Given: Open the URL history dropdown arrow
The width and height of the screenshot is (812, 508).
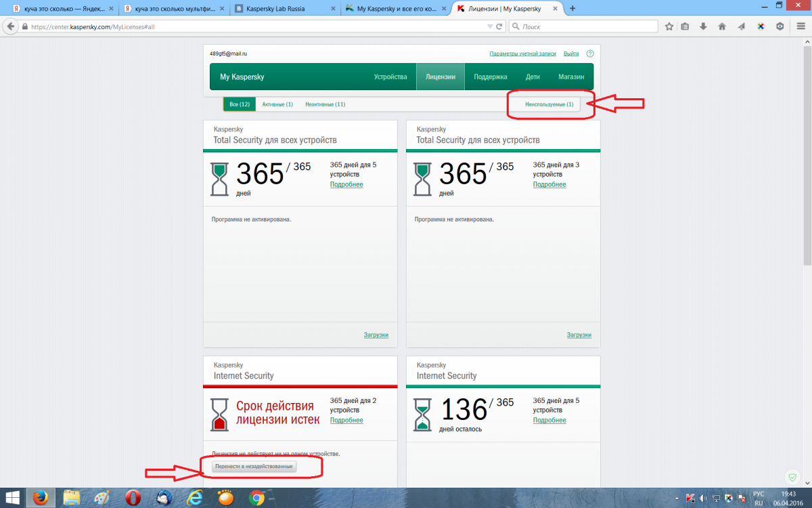Looking at the screenshot, I should [490, 26].
